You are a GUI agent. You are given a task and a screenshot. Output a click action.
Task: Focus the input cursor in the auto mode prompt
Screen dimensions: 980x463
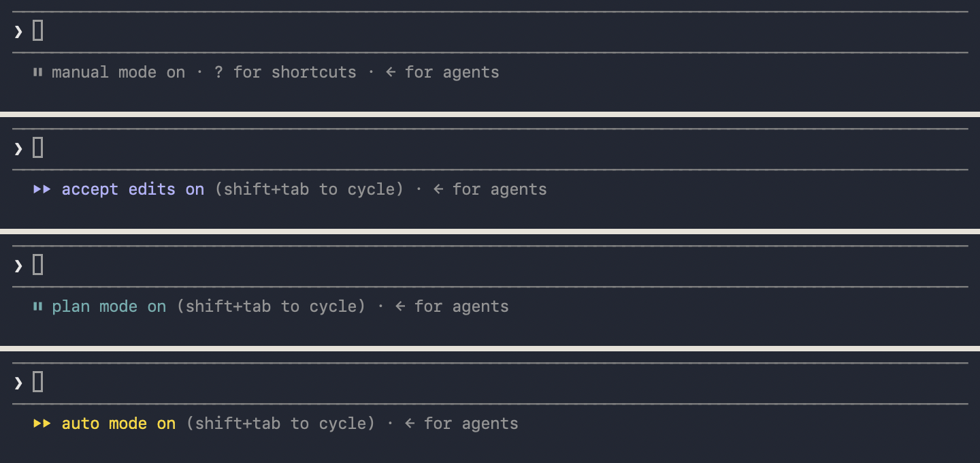pyautogui.click(x=38, y=382)
